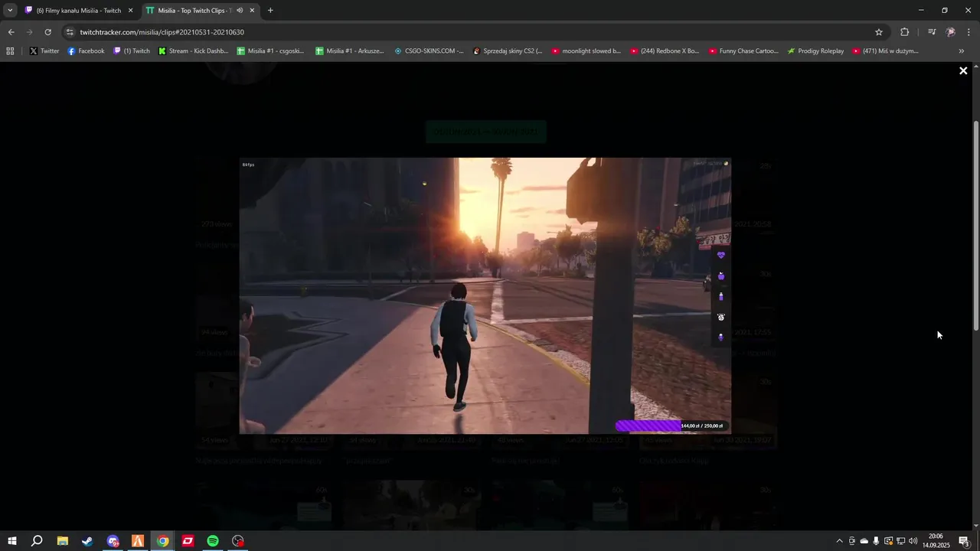Open the OBS-style recording app on taskbar
Screen dimensions: 980x551
coord(238,541)
